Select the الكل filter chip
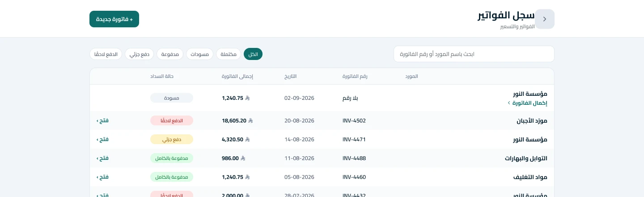 253,54
